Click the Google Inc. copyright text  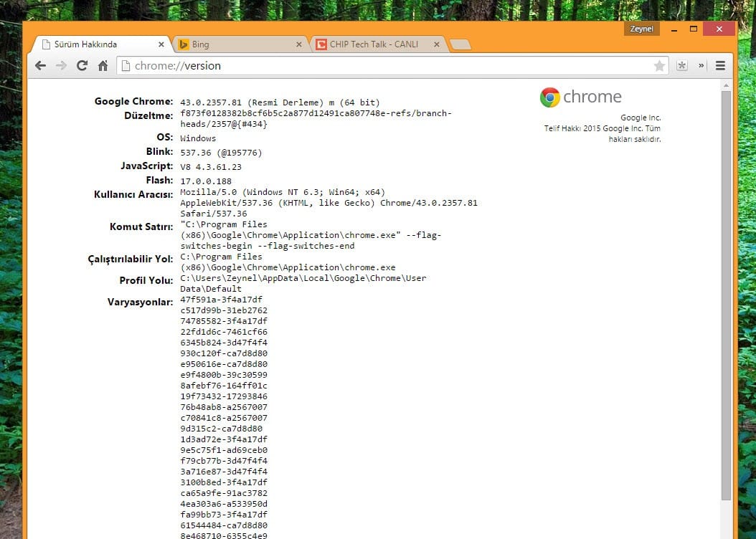pos(603,128)
